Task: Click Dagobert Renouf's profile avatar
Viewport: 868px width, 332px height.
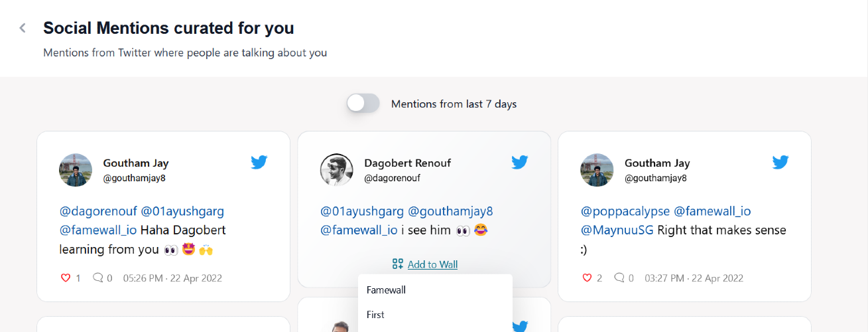Action: [x=337, y=170]
